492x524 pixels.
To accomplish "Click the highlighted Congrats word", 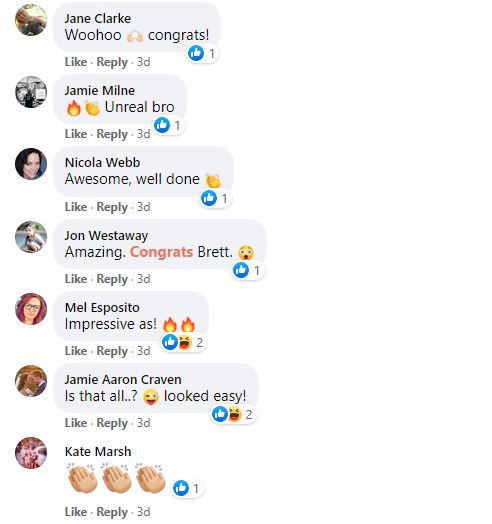I will [161, 252].
